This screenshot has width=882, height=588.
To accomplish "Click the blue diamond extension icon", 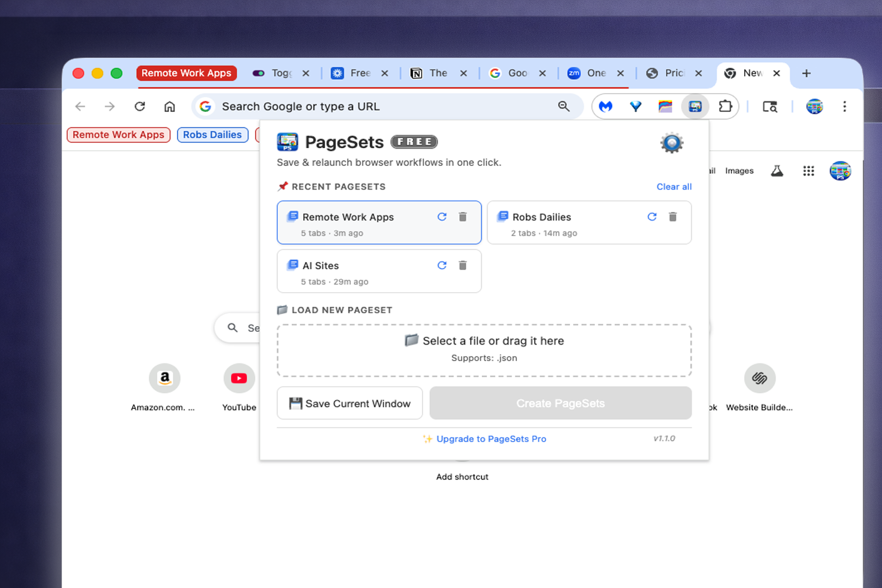I will tap(636, 106).
